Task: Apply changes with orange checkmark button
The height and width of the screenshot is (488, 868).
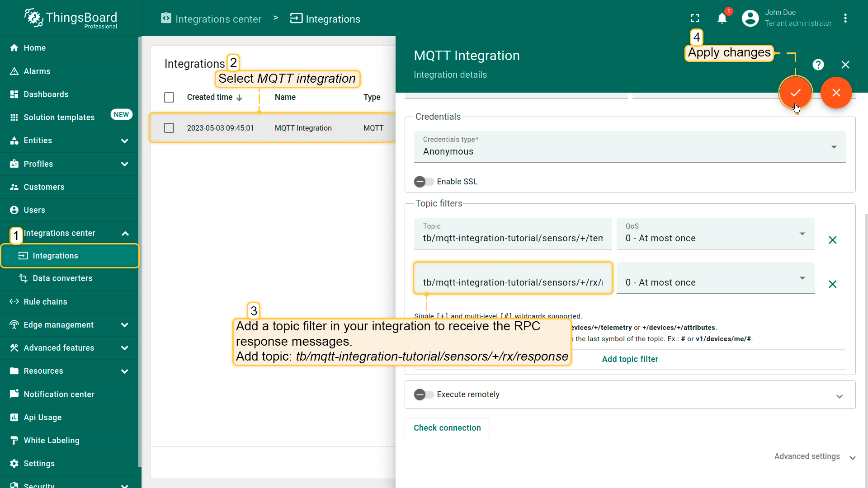Action: (795, 93)
